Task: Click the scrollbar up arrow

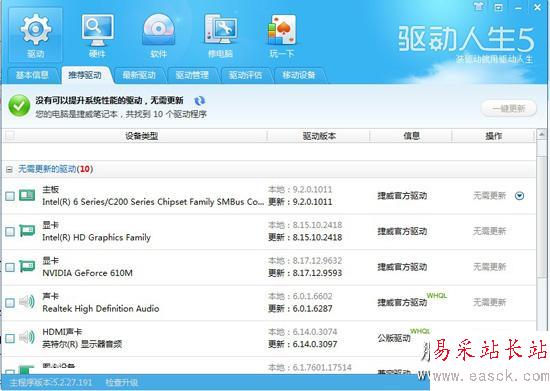Action: [x=541, y=134]
